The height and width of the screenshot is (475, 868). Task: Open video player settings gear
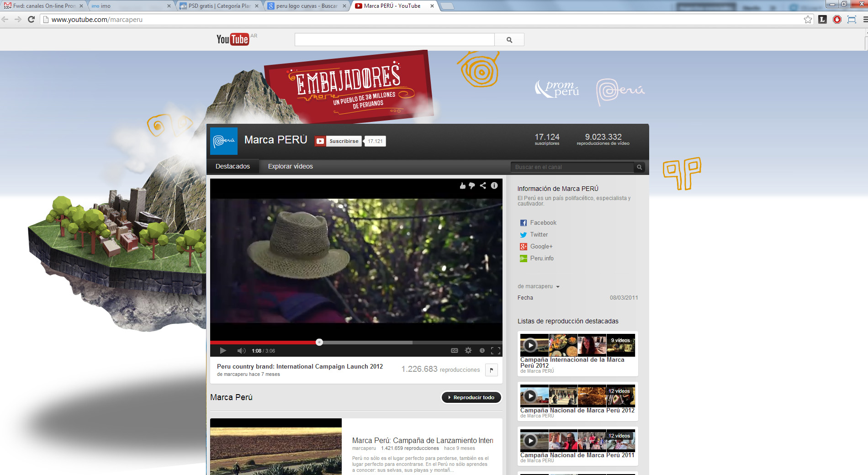click(468, 351)
